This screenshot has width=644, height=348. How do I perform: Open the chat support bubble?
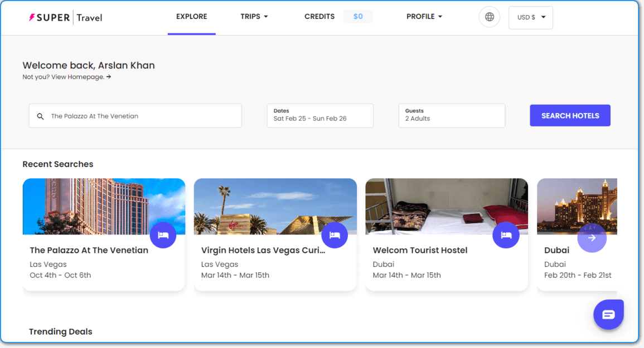(608, 315)
